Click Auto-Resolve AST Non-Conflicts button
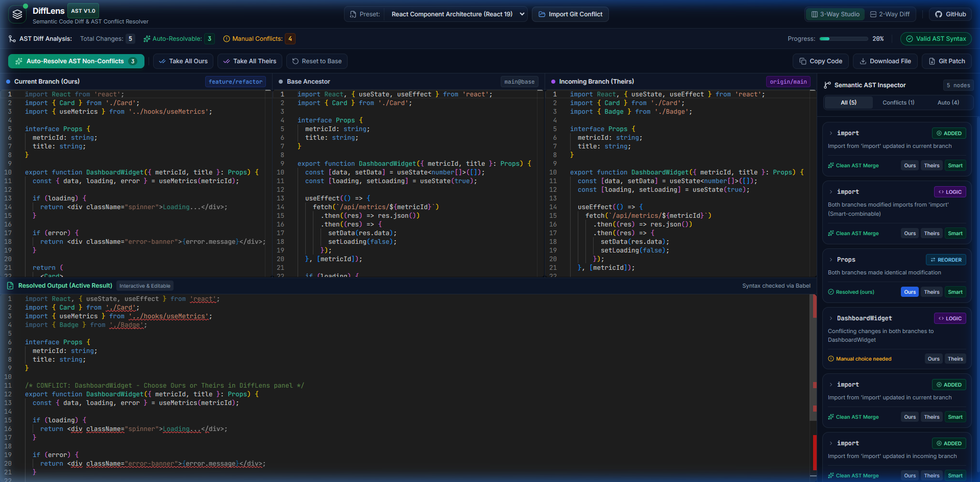The image size is (980, 482). coord(76,61)
